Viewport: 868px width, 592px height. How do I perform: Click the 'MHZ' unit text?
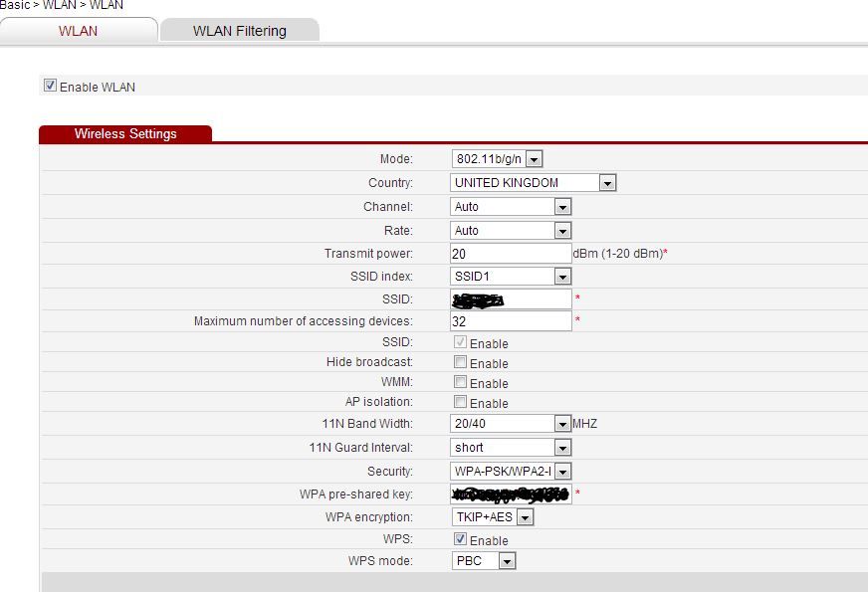click(x=584, y=424)
